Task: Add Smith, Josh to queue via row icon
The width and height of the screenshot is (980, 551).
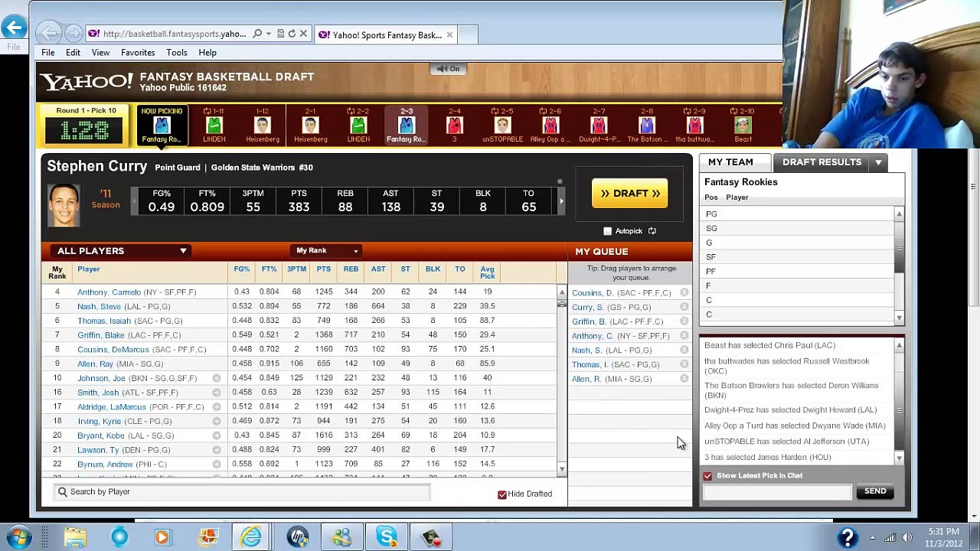Action: pos(217,393)
